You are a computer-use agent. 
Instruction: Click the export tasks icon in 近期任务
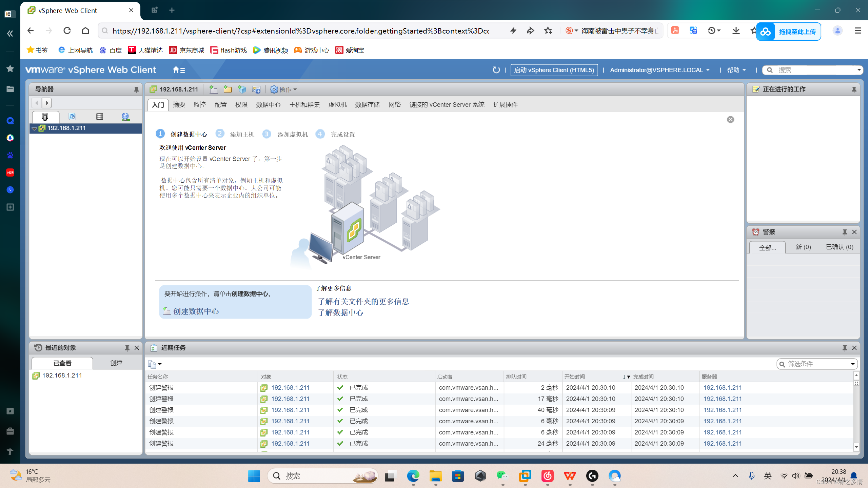pos(152,364)
